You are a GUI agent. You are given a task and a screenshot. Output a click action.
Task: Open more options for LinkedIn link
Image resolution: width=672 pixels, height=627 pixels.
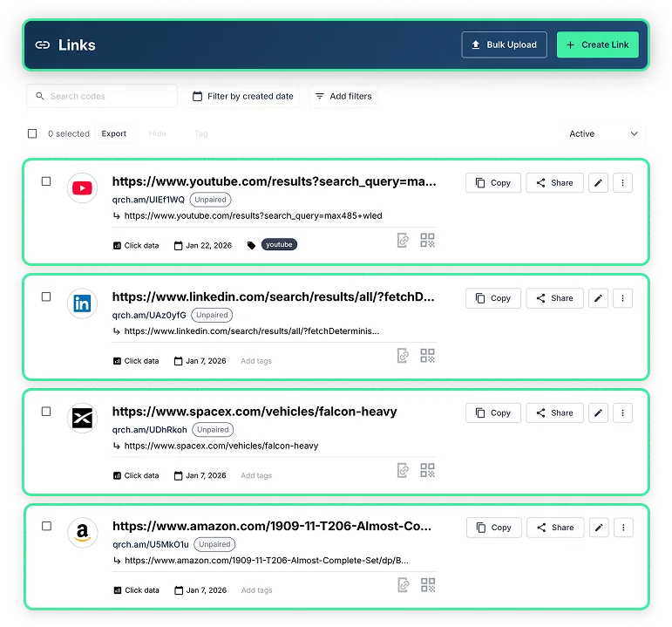622,298
